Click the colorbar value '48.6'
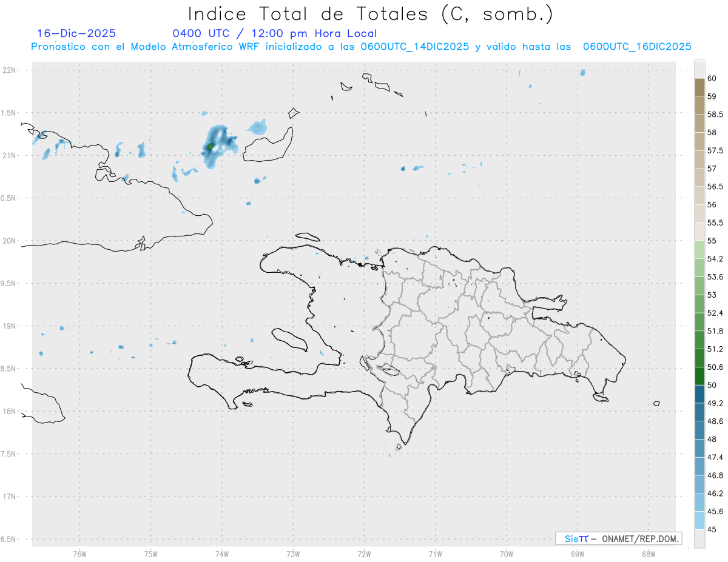Screen dimensions: 728x562 pos(715,421)
